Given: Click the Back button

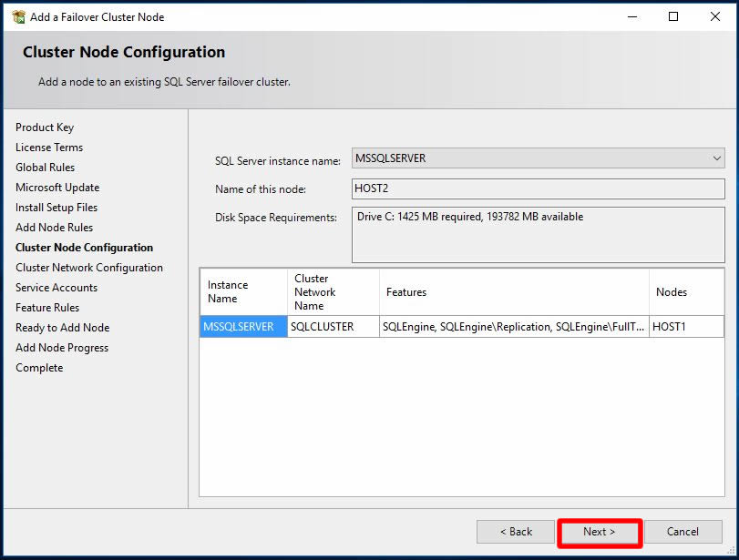Looking at the screenshot, I should point(516,532).
